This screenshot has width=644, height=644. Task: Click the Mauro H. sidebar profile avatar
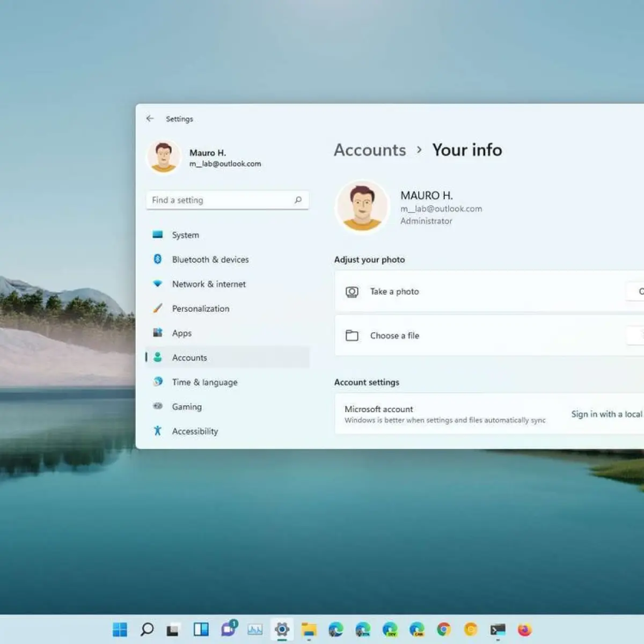pyautogui.click(x=164, y=157)
